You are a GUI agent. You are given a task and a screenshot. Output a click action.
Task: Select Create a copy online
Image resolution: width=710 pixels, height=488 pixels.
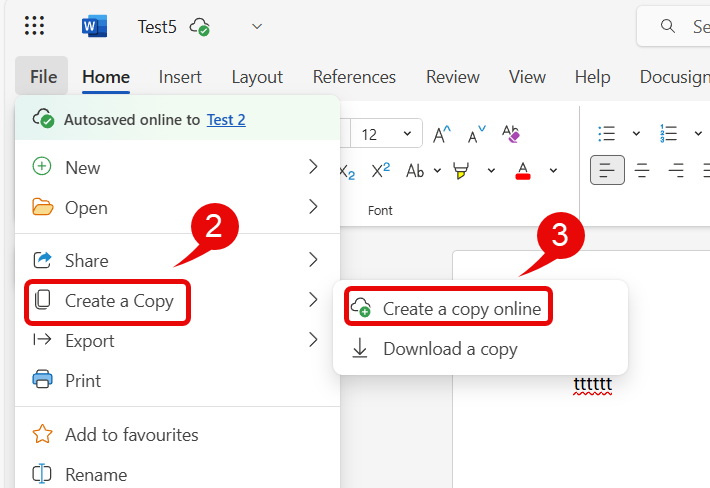461,309
